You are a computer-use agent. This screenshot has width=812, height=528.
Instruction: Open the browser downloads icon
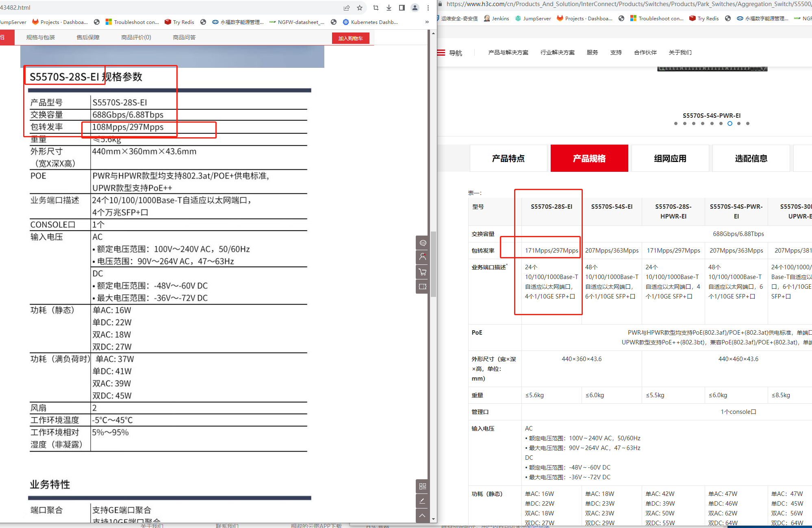click(389, 8)
